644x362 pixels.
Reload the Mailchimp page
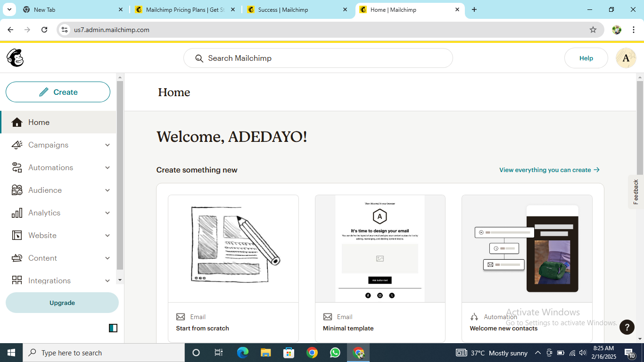tap(44, 30)
